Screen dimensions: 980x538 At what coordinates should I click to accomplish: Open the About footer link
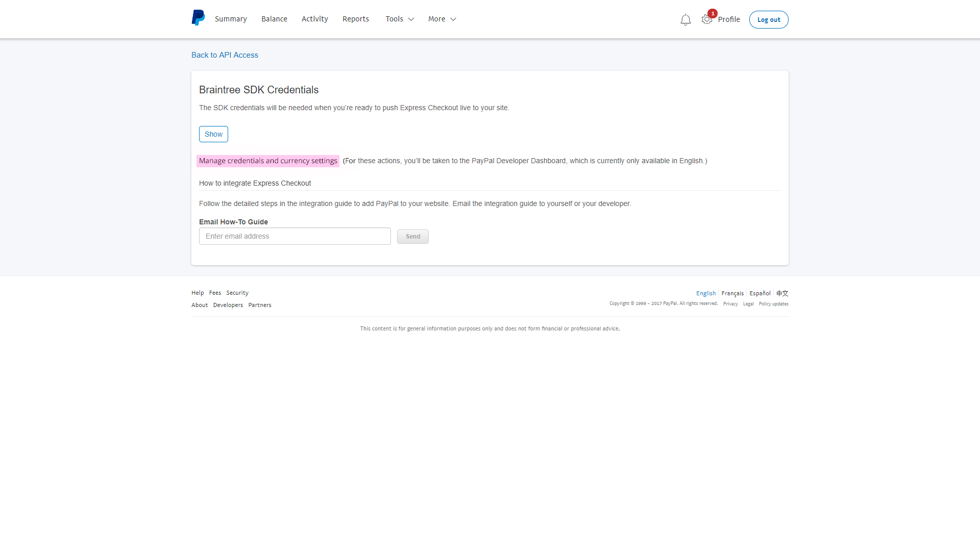pos(200,305)
